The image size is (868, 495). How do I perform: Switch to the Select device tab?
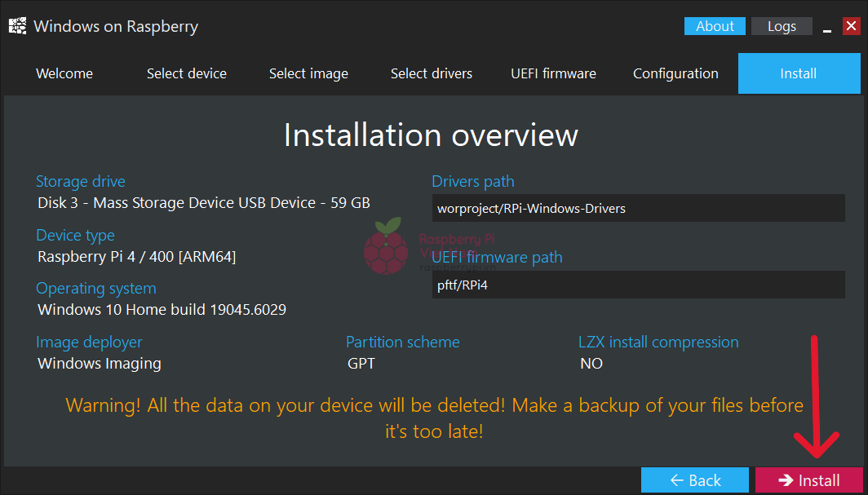click(x=187, y=73)
